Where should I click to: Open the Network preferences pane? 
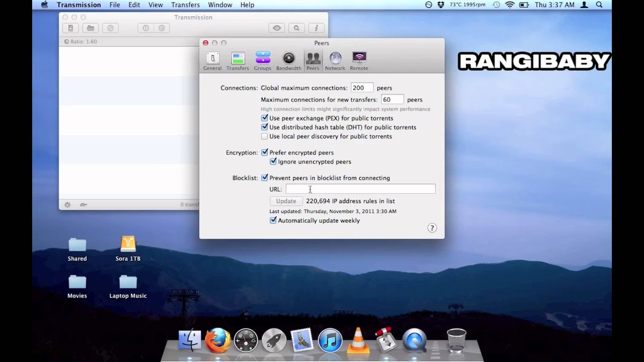[335, 61]
